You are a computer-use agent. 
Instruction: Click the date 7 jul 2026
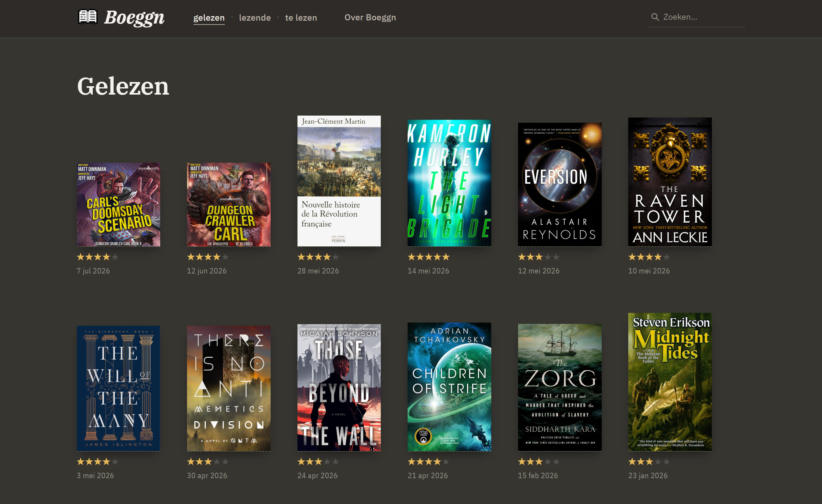[x=93, y=271]
